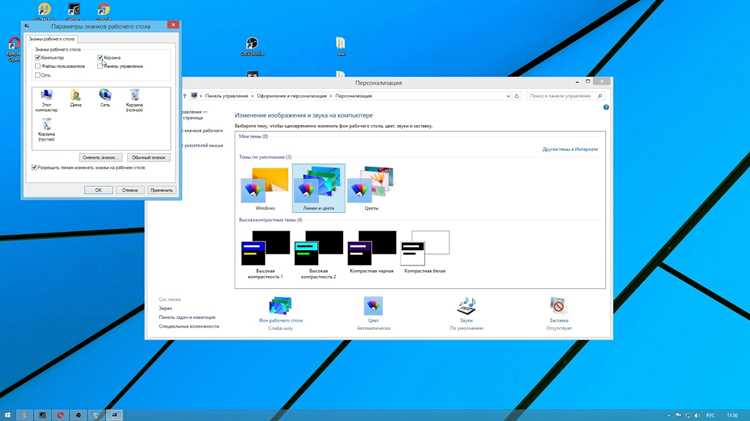Open the Значки рабочего стола tab
Image resolution: width=750 pixels, height=421 pixels.
pos(52,39)
